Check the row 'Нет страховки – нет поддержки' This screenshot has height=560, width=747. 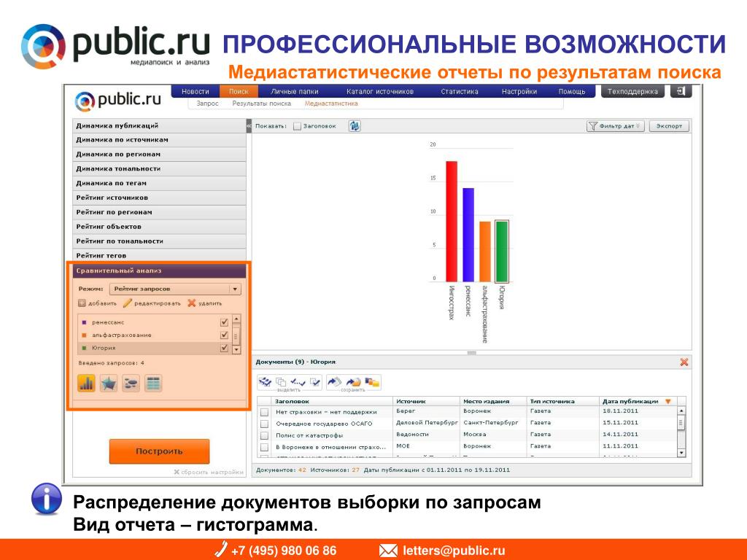click(x=264, y=412)
